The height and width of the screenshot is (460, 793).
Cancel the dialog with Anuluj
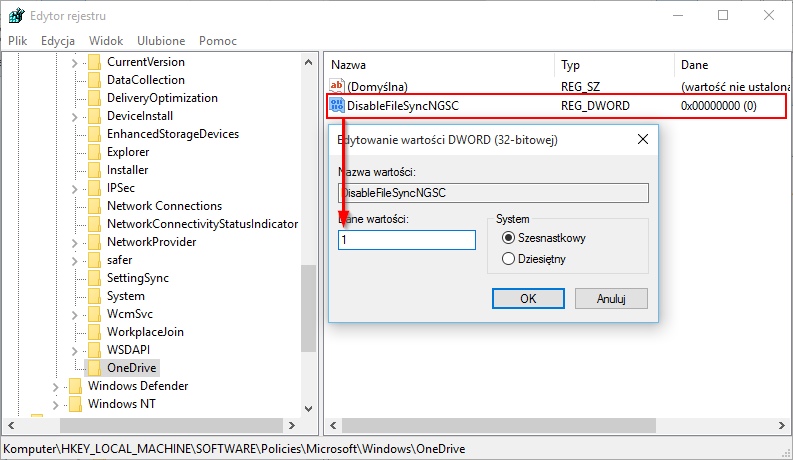pos(611,298)
